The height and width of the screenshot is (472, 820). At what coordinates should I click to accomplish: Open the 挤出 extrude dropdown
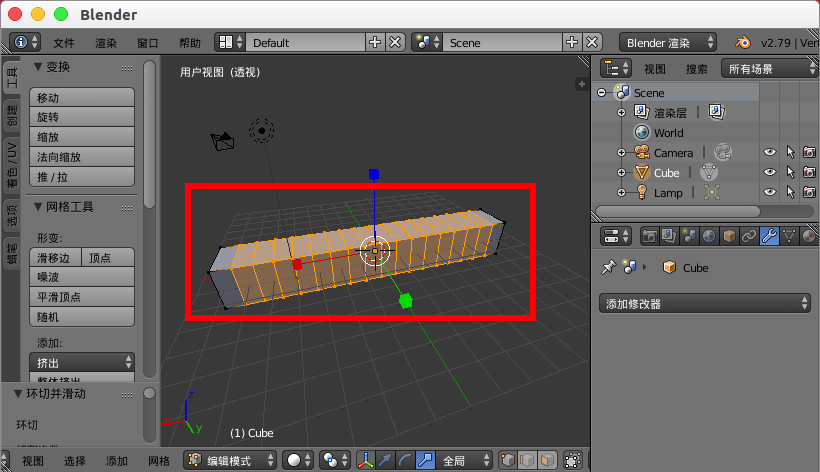[x=82, y=362]
